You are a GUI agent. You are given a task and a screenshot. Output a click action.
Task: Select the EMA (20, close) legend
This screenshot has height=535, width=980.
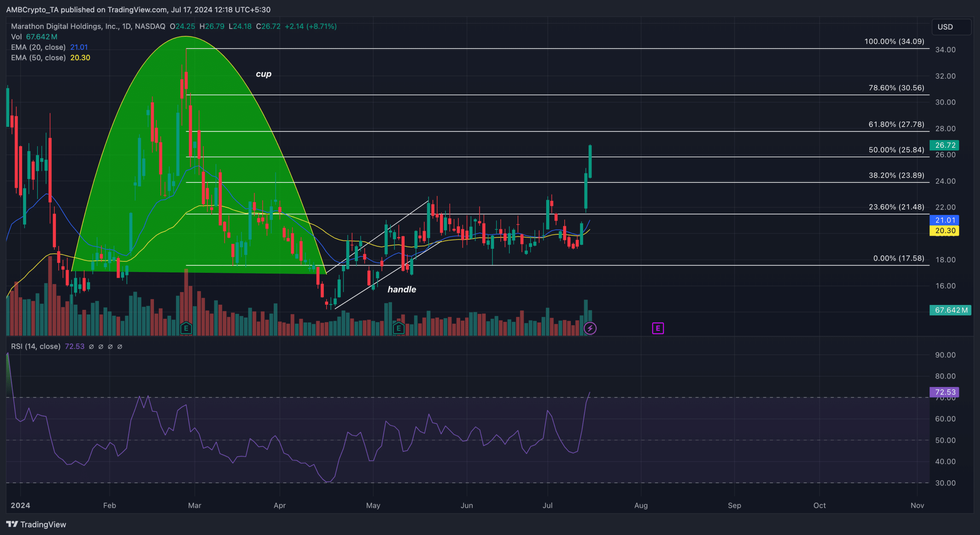pyautogui.click(x=49, y=47)
